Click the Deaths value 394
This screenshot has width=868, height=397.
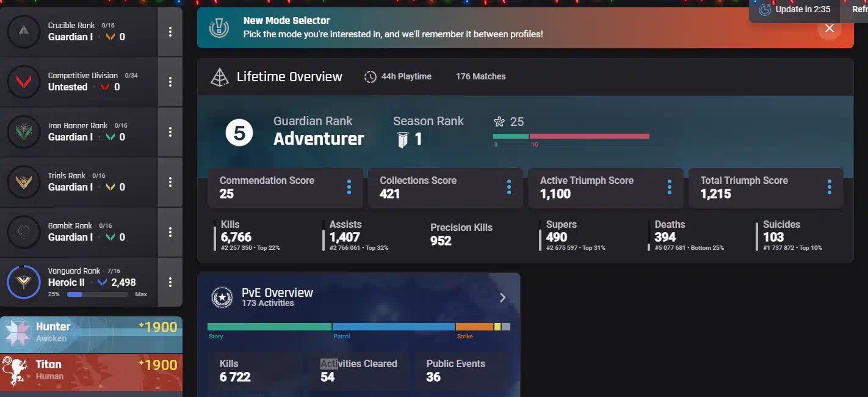665,237
